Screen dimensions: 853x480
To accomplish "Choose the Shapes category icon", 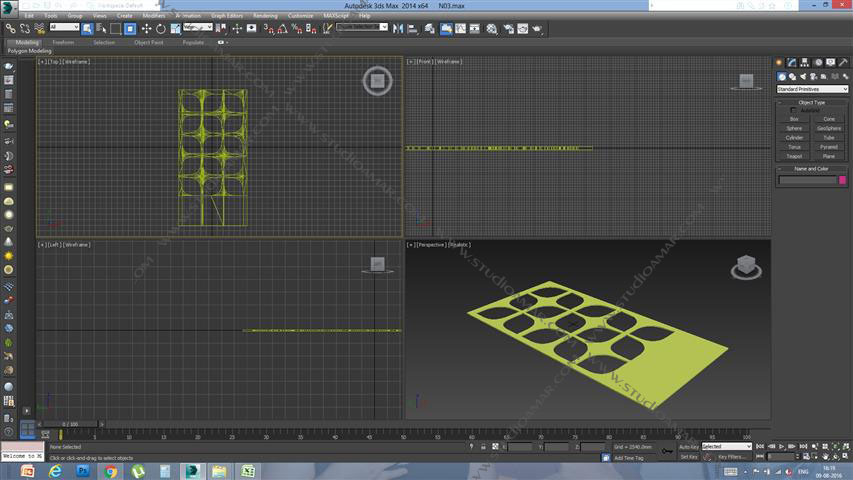I will pos(792,76).
